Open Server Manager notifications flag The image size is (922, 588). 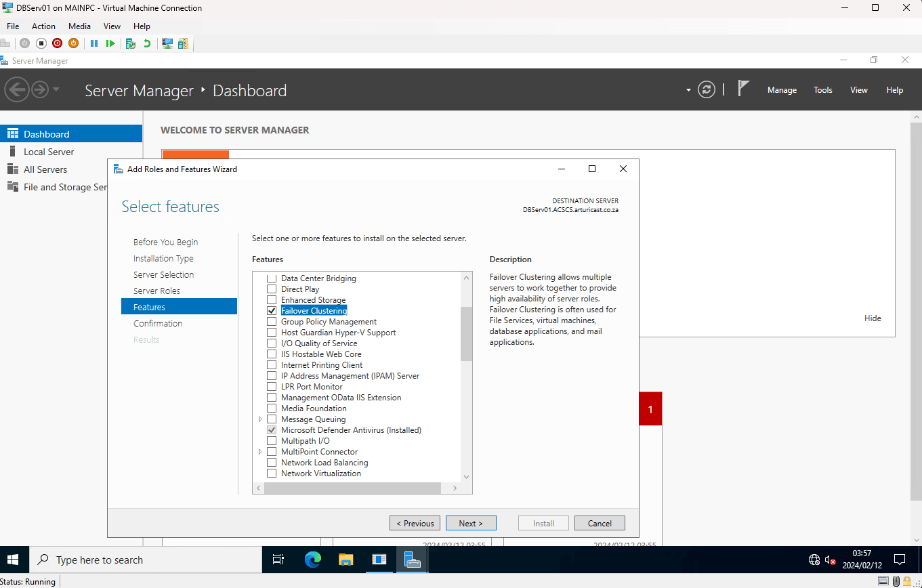(x=743, y=89)
